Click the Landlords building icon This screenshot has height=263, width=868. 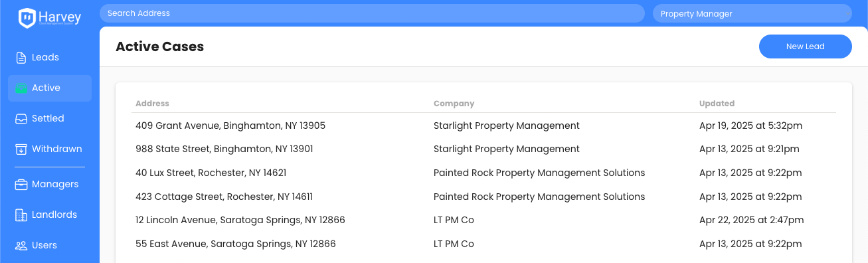tap(21, 215)
